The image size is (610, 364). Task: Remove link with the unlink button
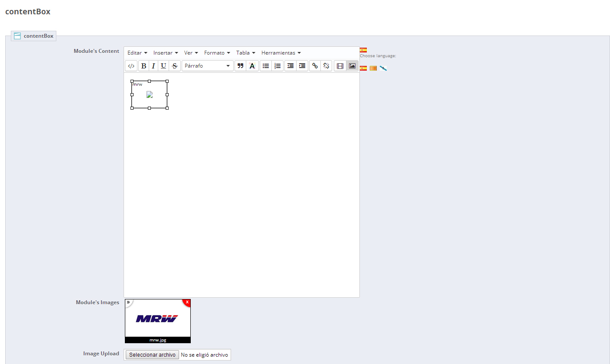[326, 66]
